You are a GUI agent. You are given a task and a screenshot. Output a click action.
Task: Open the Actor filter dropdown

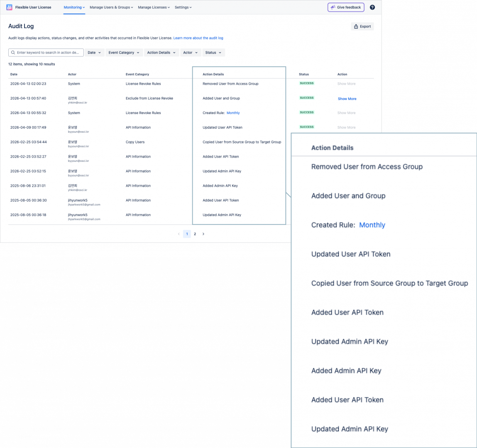(190, 53)
